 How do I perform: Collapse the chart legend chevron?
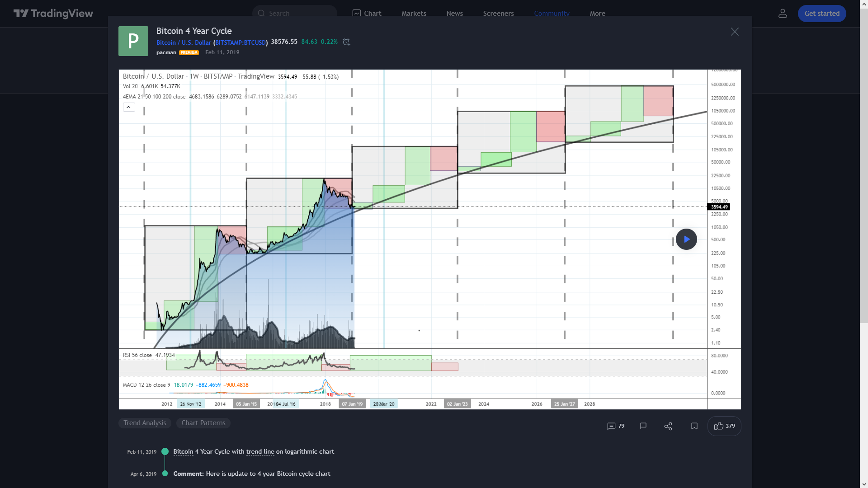(x=128, y=107)
